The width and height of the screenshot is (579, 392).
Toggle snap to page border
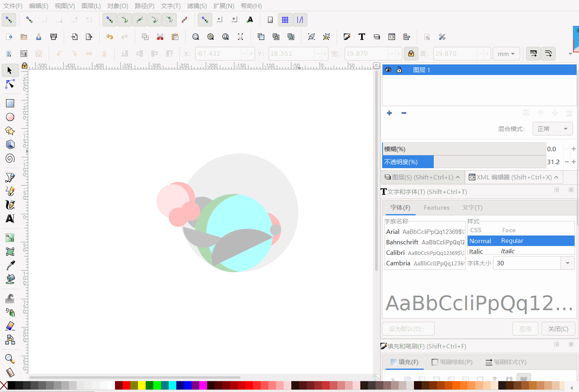click(x=270, y=20)
